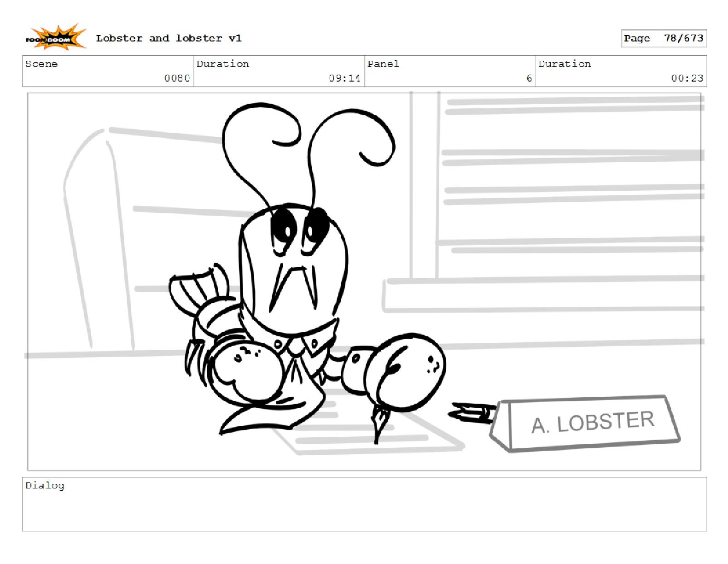Click the 'Page 78/673' box
The height and width of the screenshot is (564, 728).
664,38
